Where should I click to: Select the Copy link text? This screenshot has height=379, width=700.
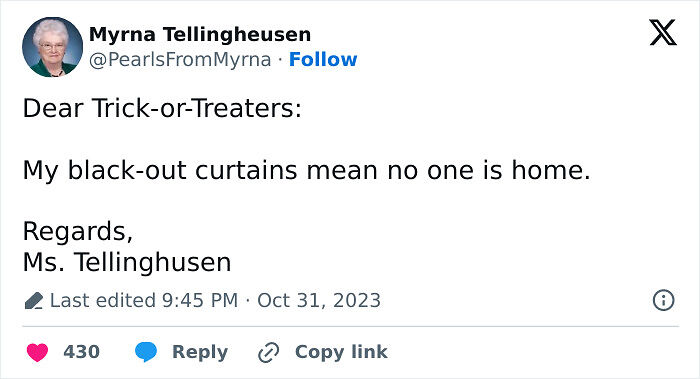(x=341, y=352)
